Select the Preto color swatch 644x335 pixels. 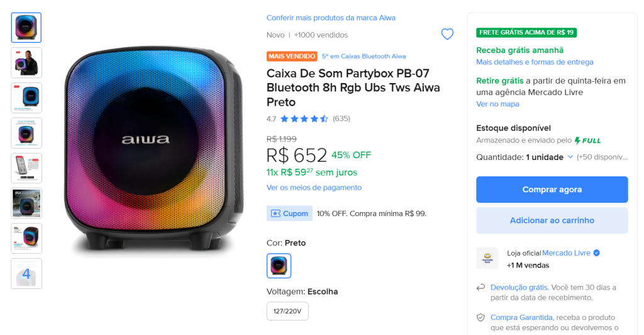click(x=279, y=266)
